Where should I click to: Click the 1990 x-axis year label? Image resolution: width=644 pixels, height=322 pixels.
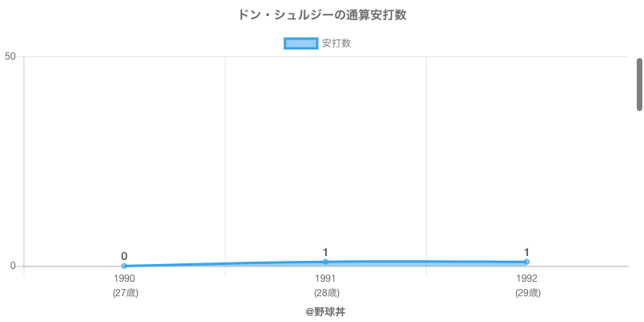(124, 279)
